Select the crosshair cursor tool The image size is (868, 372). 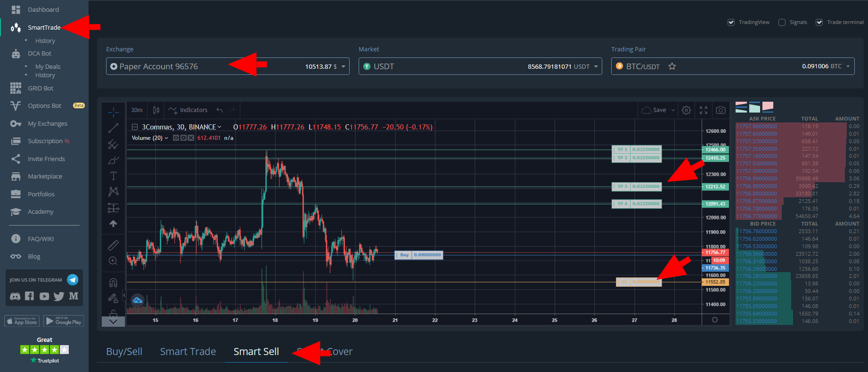[114, 112]
